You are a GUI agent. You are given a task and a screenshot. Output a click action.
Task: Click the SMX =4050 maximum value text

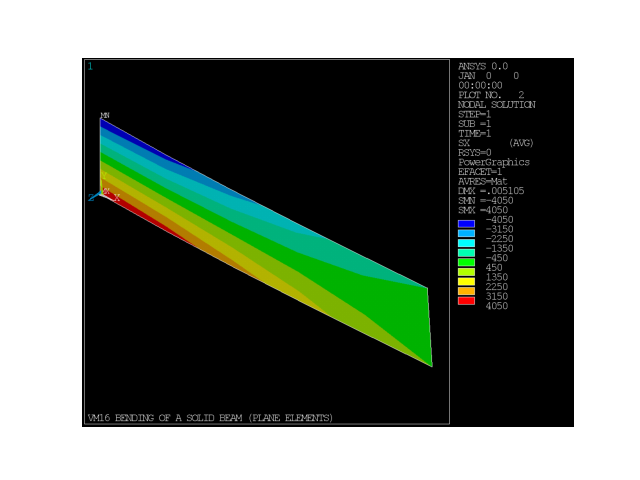(x=482, y=210)
